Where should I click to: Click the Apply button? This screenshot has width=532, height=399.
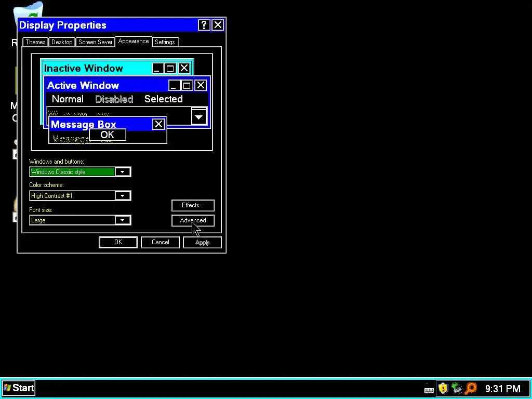click(202, 242)
